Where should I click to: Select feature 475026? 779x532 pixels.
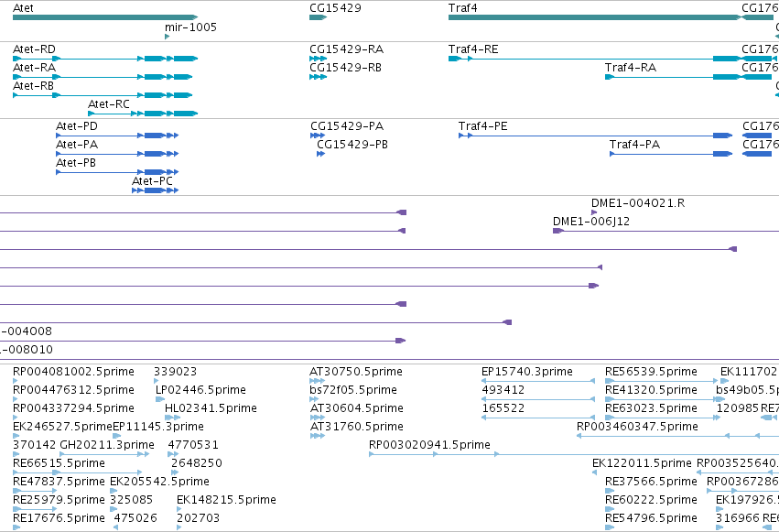[115, 527]
